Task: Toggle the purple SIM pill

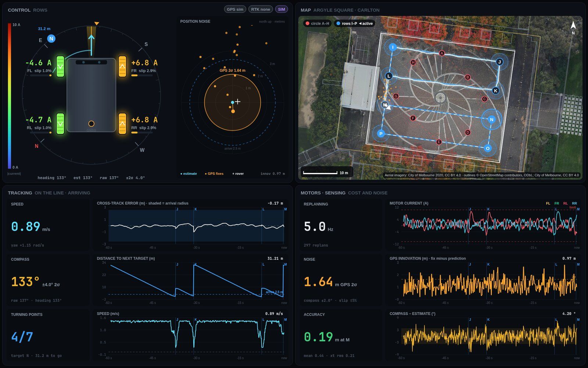Action: 282,9
